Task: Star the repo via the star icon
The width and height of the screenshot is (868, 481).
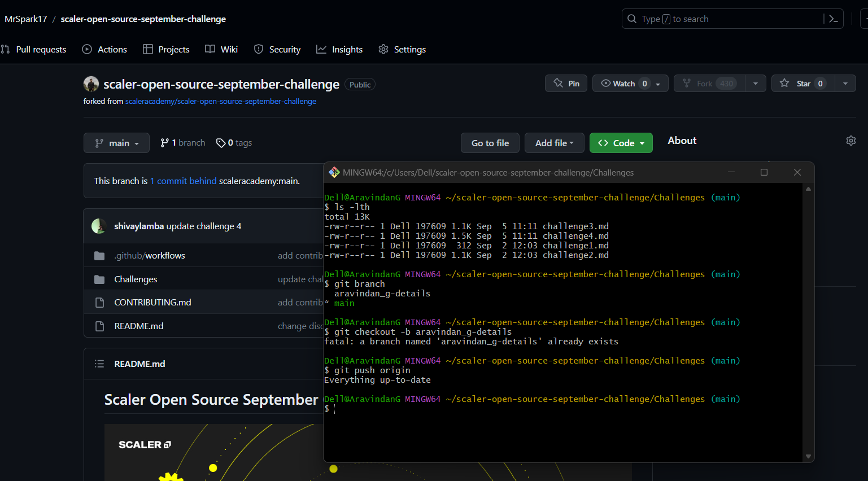Action: coord(784,83)
